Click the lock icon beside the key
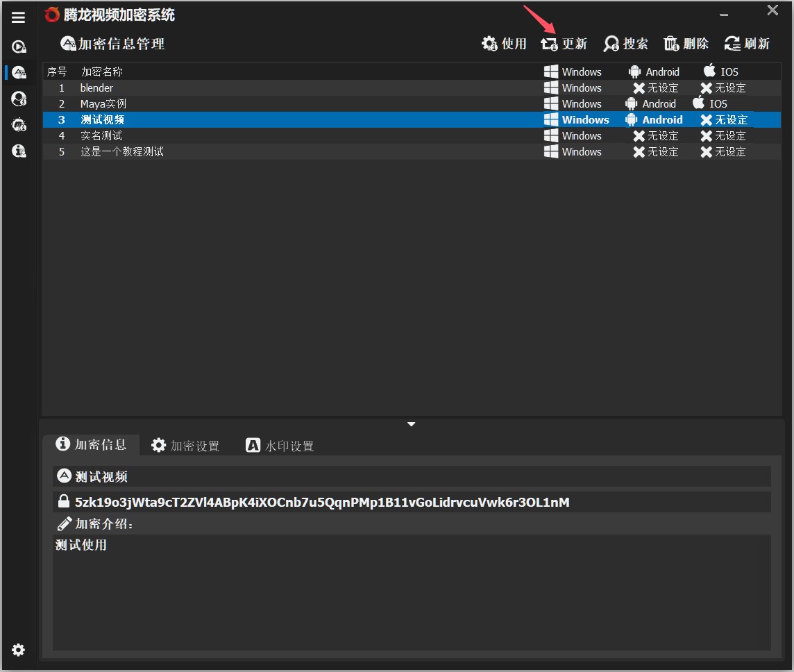Screen dimensions: 794x672 tap(63, 501)
